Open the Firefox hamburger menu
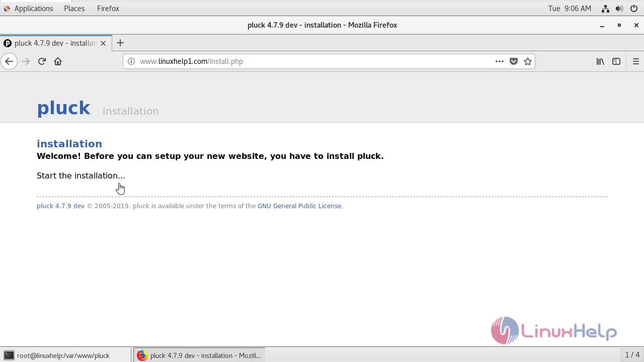 (635, 61)
